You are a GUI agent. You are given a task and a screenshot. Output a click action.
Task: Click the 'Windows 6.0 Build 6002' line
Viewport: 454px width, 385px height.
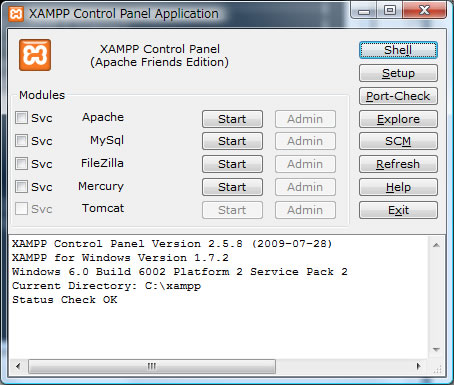(x=180, y=272)
